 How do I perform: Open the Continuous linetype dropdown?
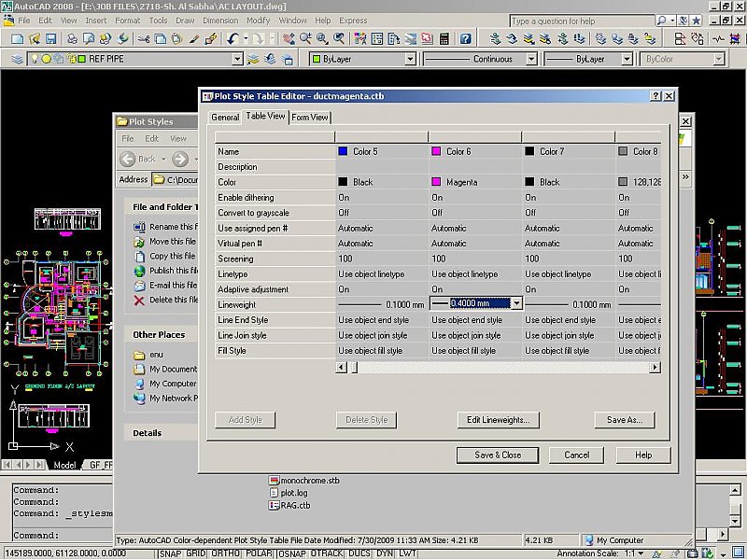point(529,59)
